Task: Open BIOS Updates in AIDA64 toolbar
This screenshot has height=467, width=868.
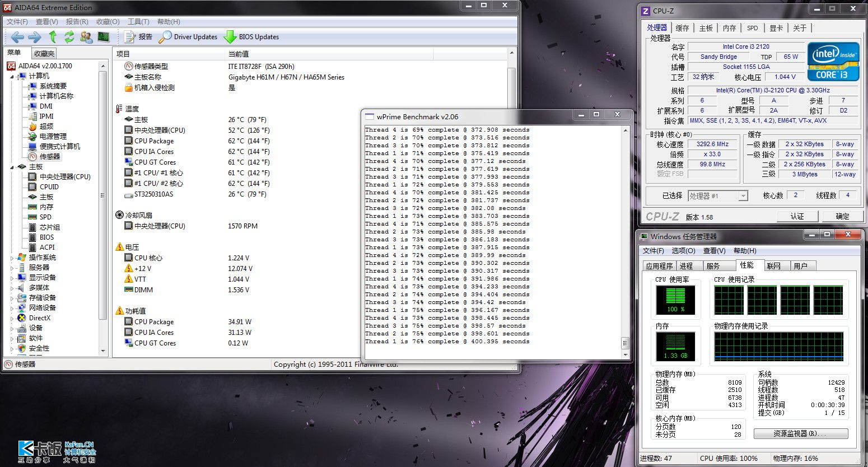Action: [x=251, y=37]
